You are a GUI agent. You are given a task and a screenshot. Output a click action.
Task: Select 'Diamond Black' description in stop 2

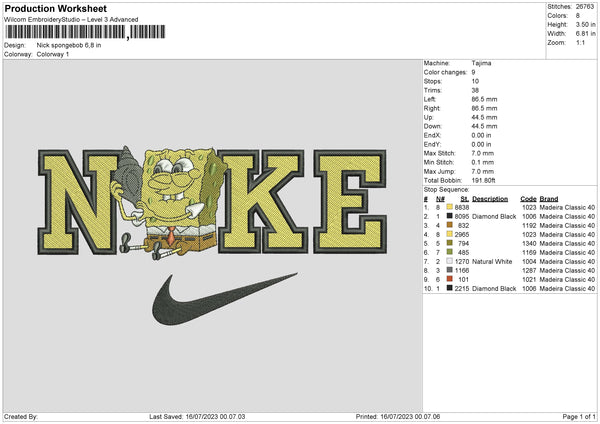coord(494,217)
